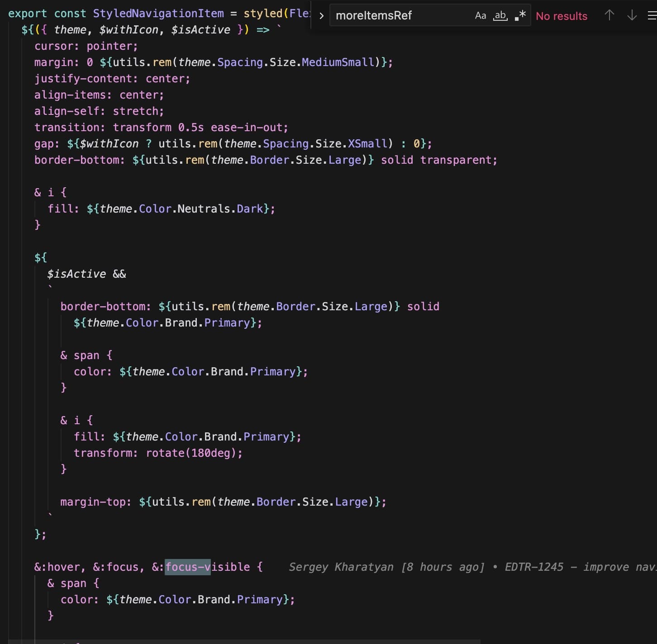Click the $isActive && condition
Screen dimensions: 657x644
pos(86,274)
